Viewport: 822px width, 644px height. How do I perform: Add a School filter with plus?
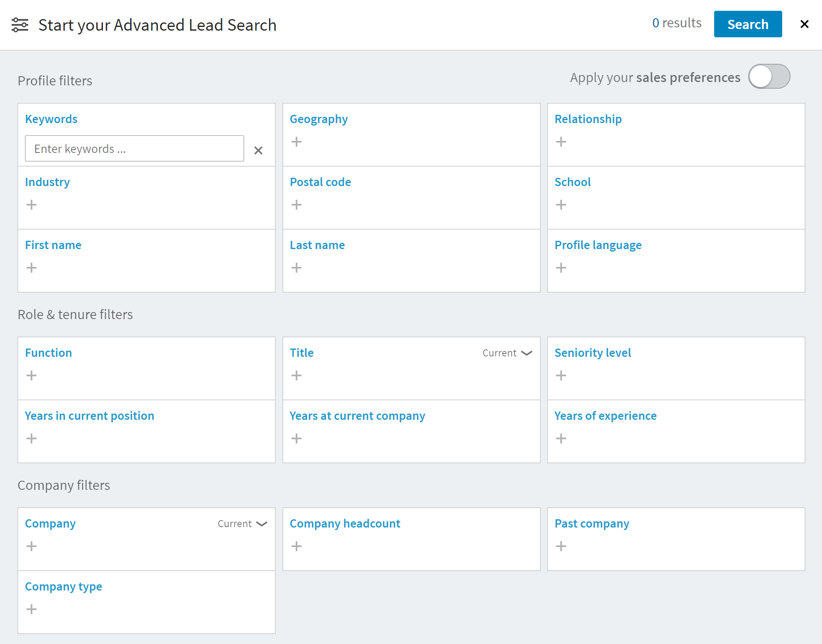[x=561, y=205]
